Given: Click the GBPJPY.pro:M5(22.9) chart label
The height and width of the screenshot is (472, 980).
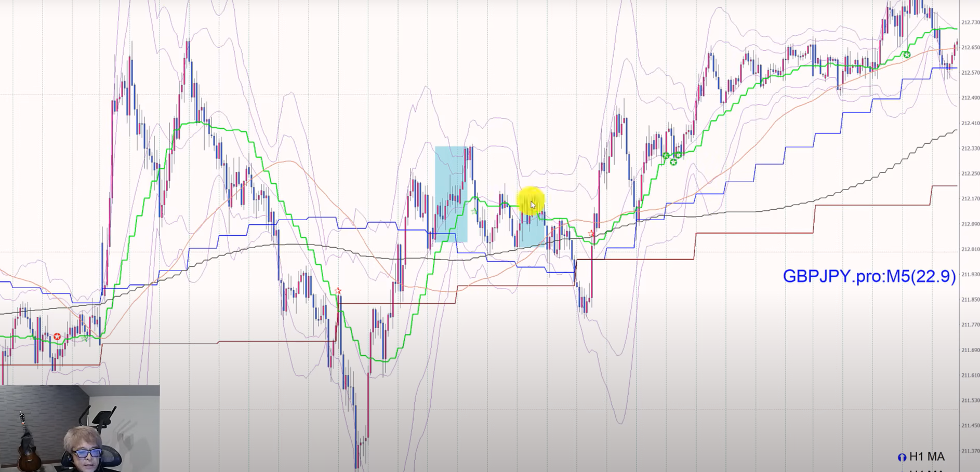Looking at the screenshot, I should pos(869,276).
